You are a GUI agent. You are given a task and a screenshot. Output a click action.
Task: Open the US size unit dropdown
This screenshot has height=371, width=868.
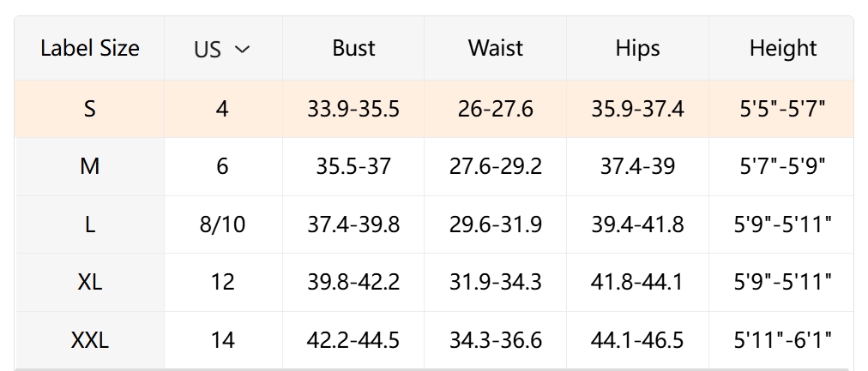(x=222, y=49)
